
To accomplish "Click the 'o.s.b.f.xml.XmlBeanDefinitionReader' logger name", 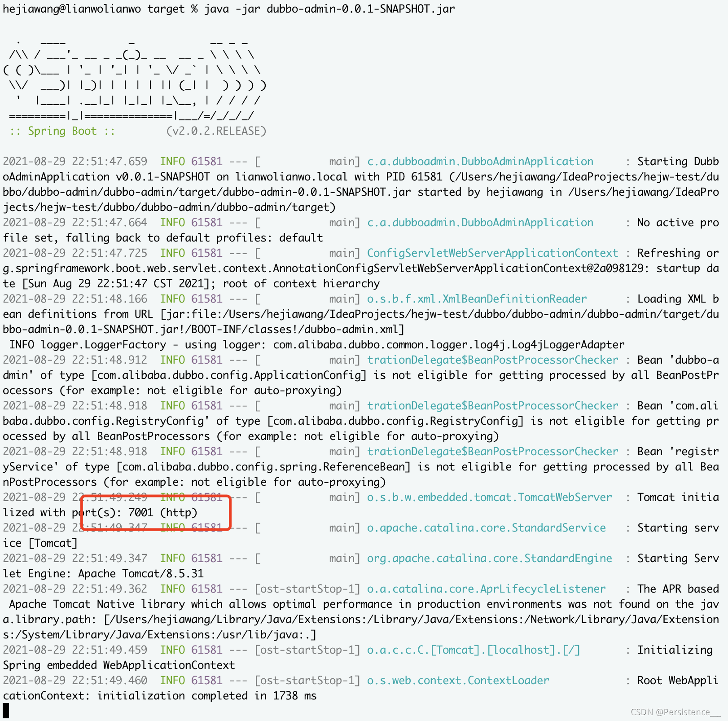I will click(477, 299).
